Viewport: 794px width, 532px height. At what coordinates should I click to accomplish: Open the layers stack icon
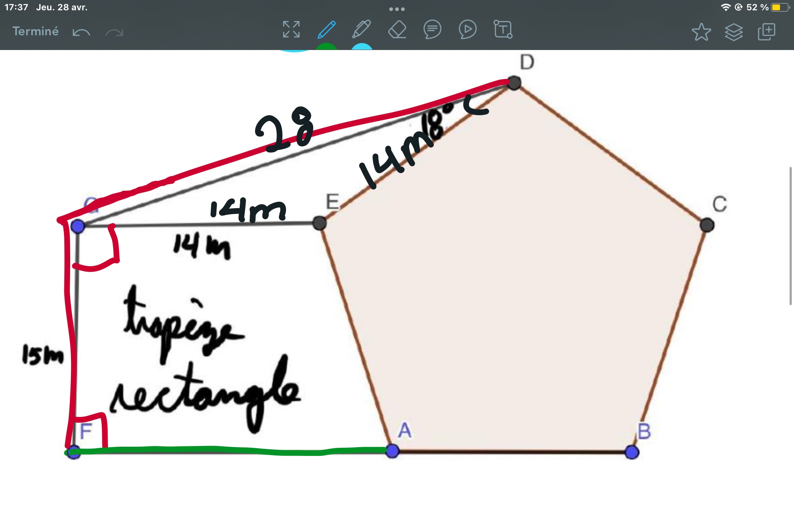734,32
